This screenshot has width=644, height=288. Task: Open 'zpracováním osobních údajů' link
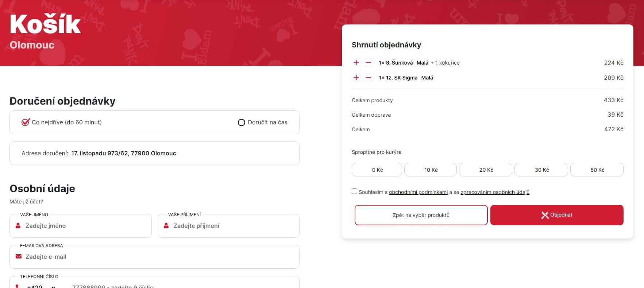tap(495, 192)
